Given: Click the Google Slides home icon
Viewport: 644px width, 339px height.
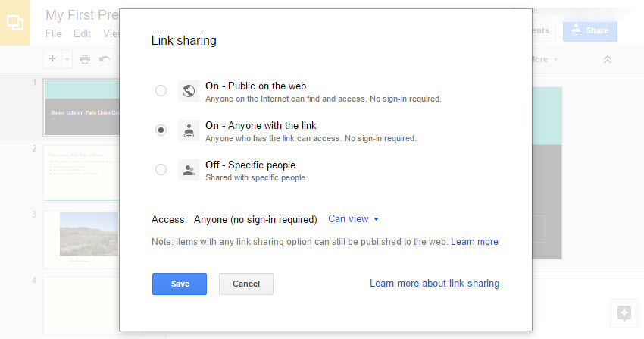Looking at the screenshot, I should click(x=15, y=23).
